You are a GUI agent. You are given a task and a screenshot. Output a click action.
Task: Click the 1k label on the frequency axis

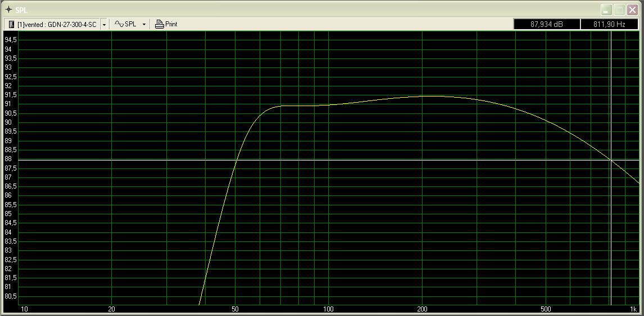pyautogui.click(x=633, y=309)
